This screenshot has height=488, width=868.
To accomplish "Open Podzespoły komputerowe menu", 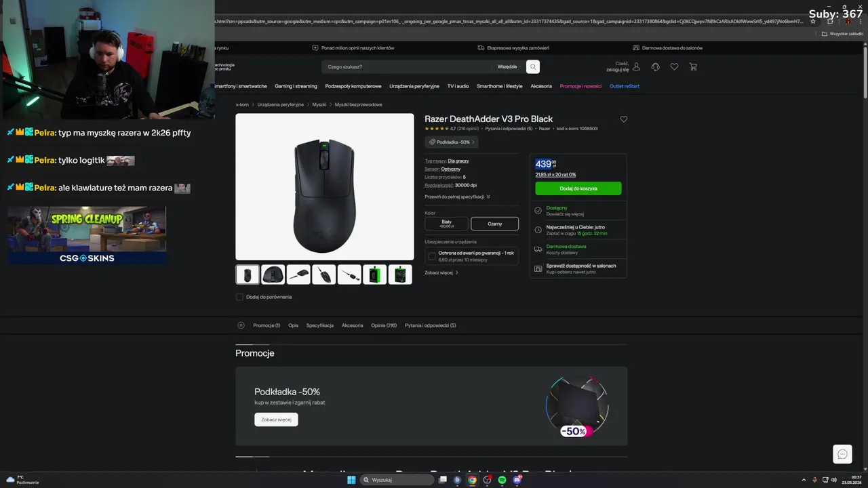I will click(x=353, y=86).
